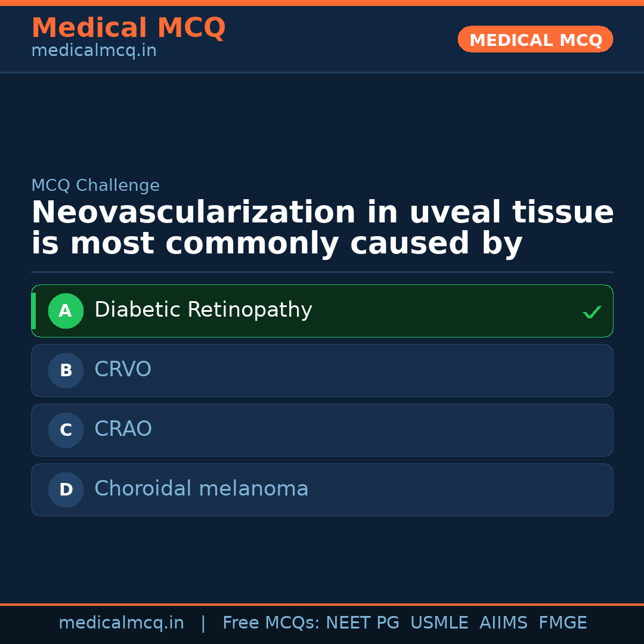Select the Diabetic Retinopathy answer
644x644 pixels.
pyautogui.click(x=203, y=310)
